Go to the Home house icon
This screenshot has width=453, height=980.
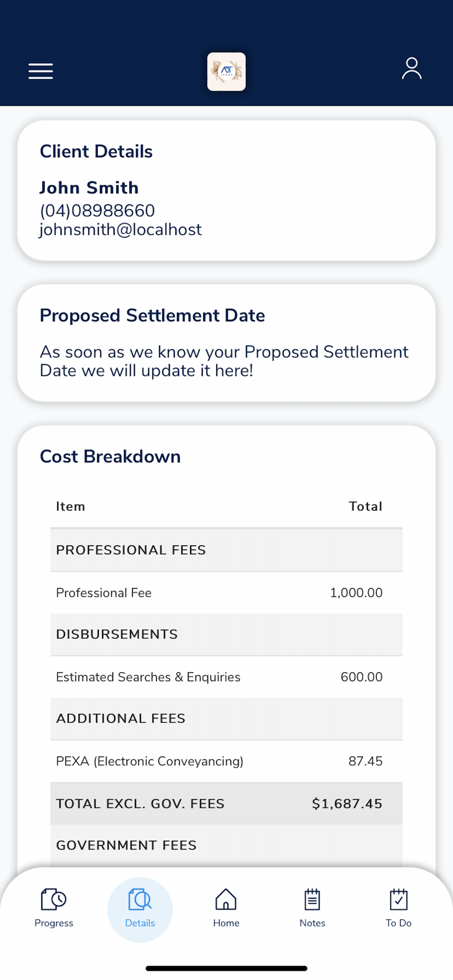(226, 899)
